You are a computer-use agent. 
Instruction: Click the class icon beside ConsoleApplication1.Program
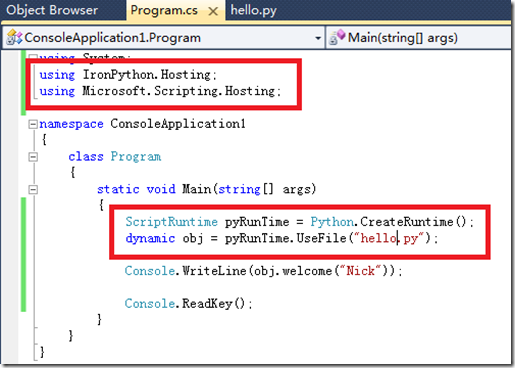coord(14,37)
